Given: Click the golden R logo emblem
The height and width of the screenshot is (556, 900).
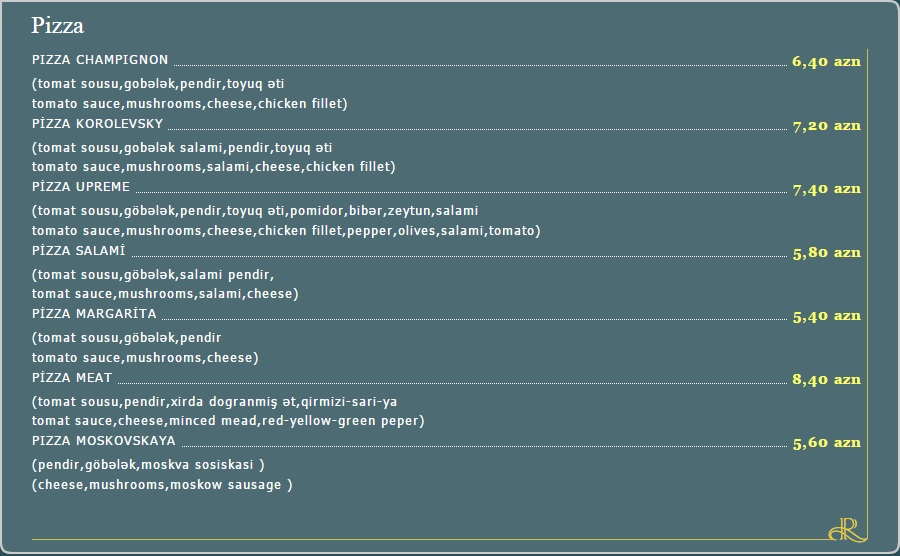Looking at the screenshot, I should tap(847, 529).
